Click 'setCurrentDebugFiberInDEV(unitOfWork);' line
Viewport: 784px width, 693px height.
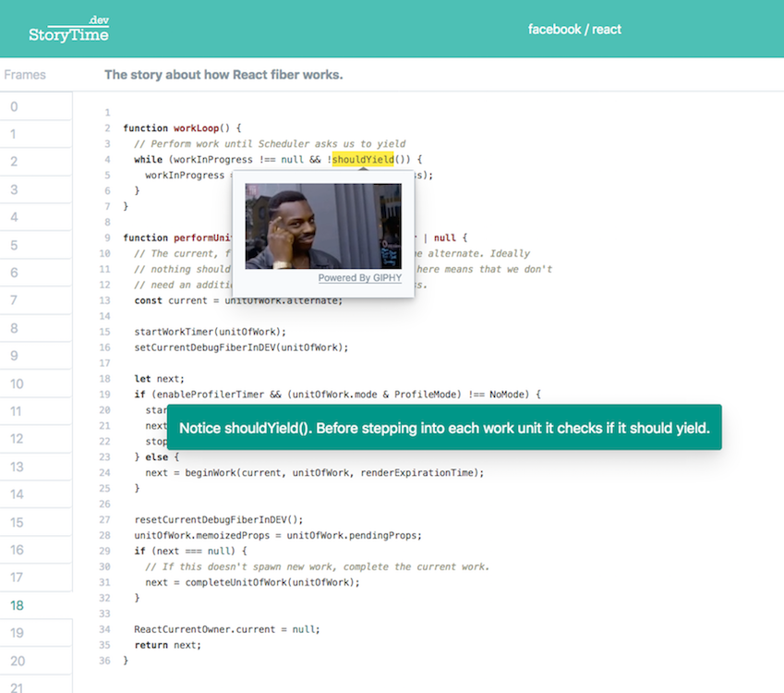pyautogui.click(x=241, y=347)
